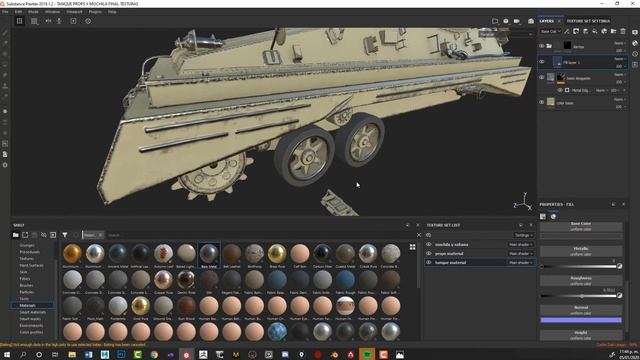The image size is (640, 360).
Task: Click the Shelf search field
Action: click(261, 235)
